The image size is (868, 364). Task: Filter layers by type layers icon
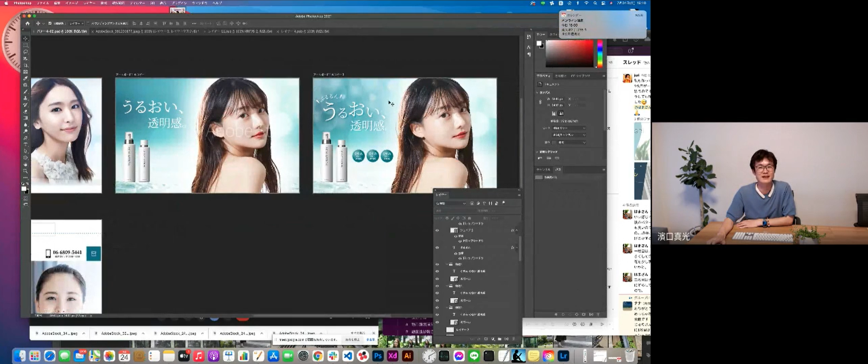484,203
